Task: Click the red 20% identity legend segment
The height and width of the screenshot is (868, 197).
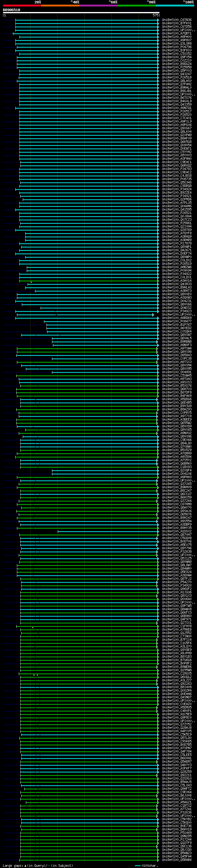Action: (22, 6)
